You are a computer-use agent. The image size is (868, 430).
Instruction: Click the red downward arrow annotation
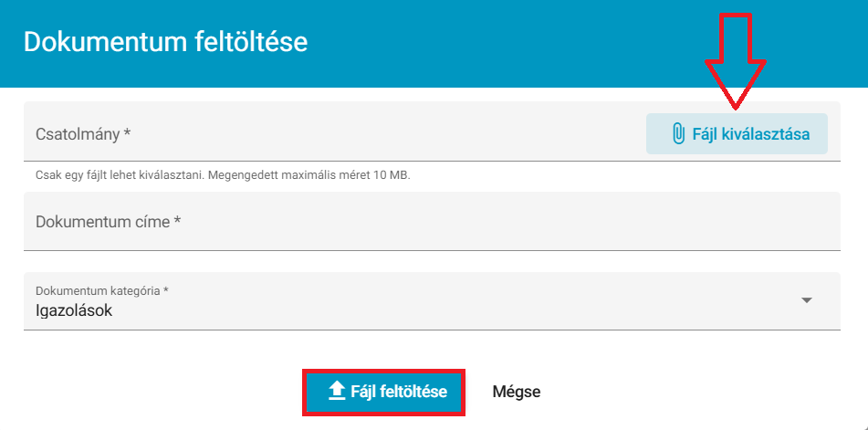tap(735, 60)
